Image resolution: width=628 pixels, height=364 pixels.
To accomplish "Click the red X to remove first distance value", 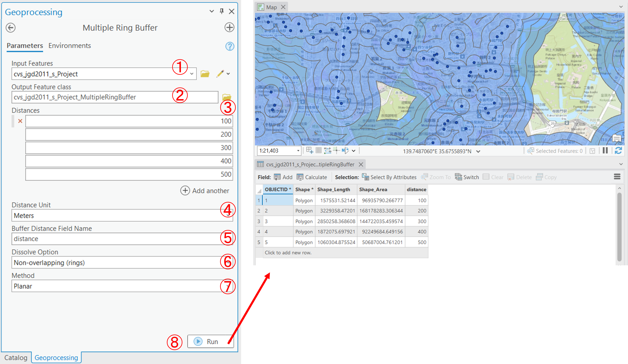I will coord(20,121).
